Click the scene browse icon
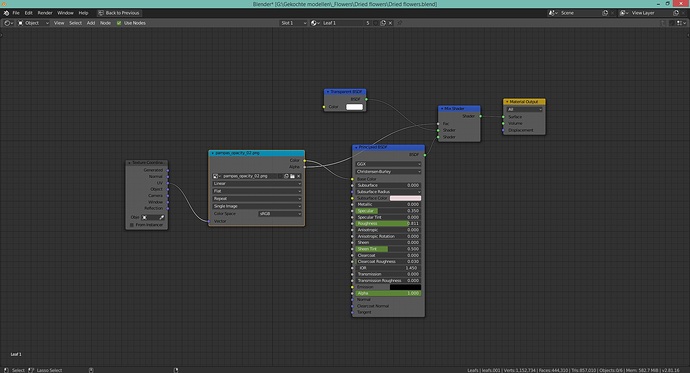The width and height of the screenshot is (690, 373). [x=552, y=13]
